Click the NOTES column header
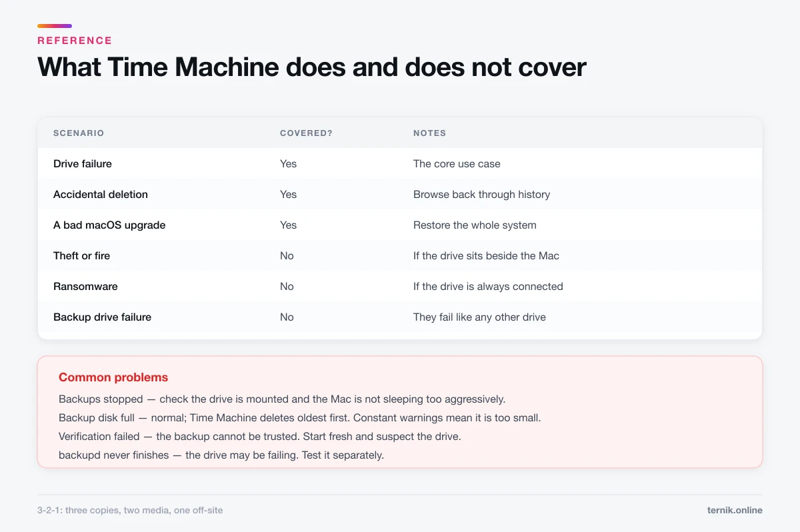Image resolution: width=800 pixels, height=532 pixels. [x=429, y=133]
